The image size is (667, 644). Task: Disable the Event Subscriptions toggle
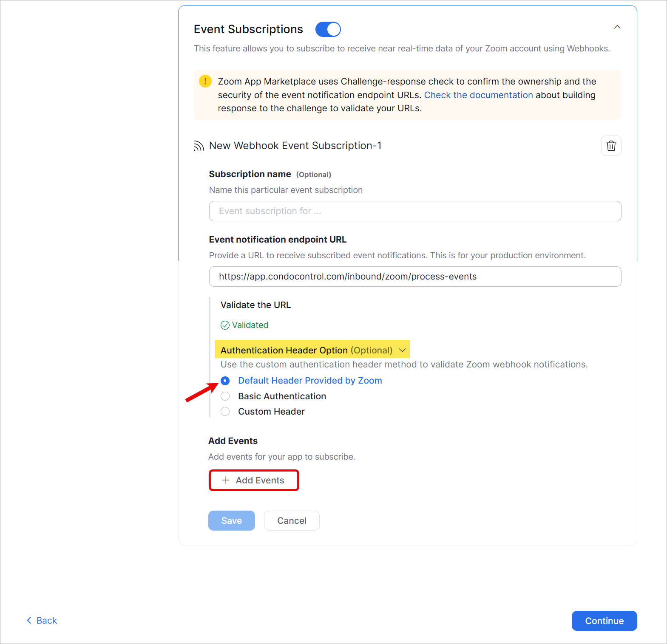click(x=328, y=29)
